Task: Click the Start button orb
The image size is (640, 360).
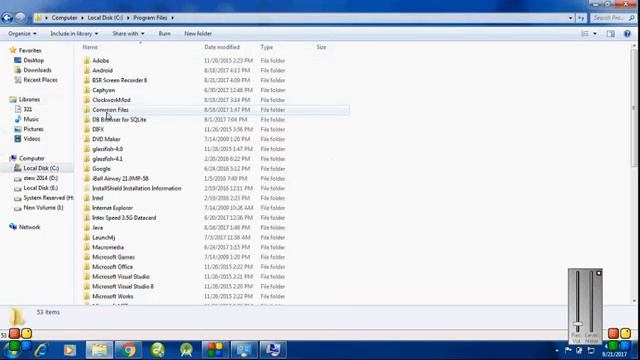Action: tap(13, 350)
